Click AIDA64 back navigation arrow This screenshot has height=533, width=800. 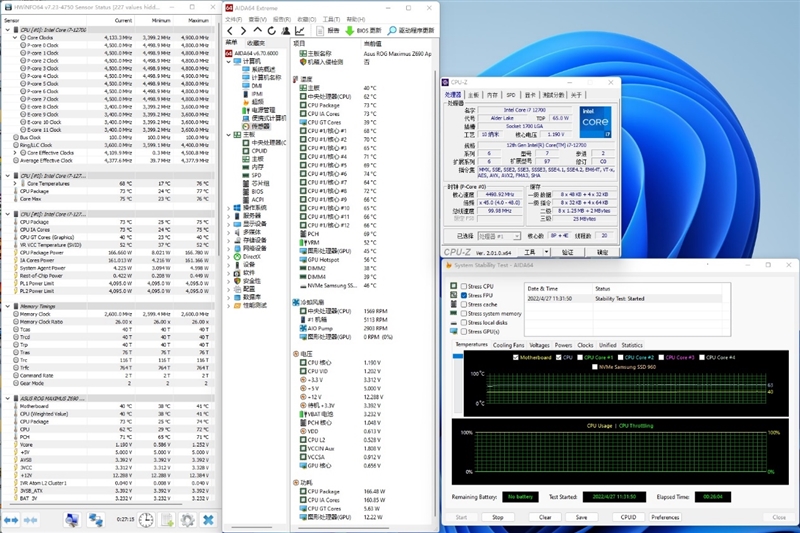[230, 31]
